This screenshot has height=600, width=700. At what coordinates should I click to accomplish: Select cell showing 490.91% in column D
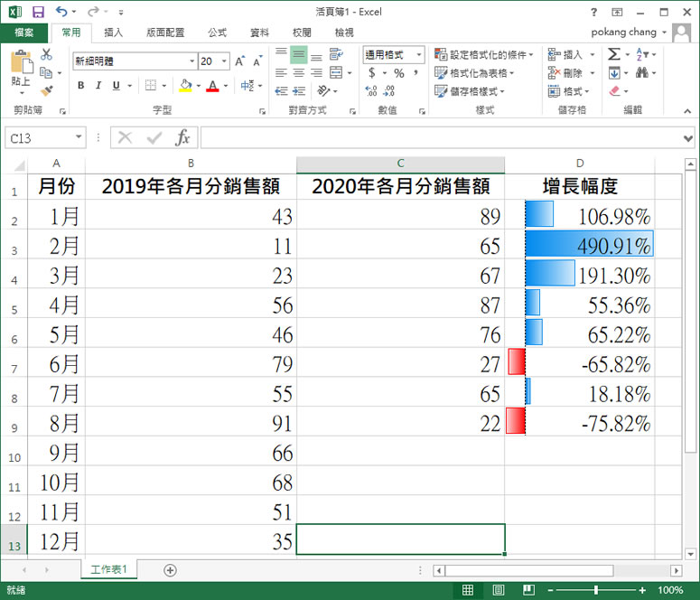tap(589, 245)
